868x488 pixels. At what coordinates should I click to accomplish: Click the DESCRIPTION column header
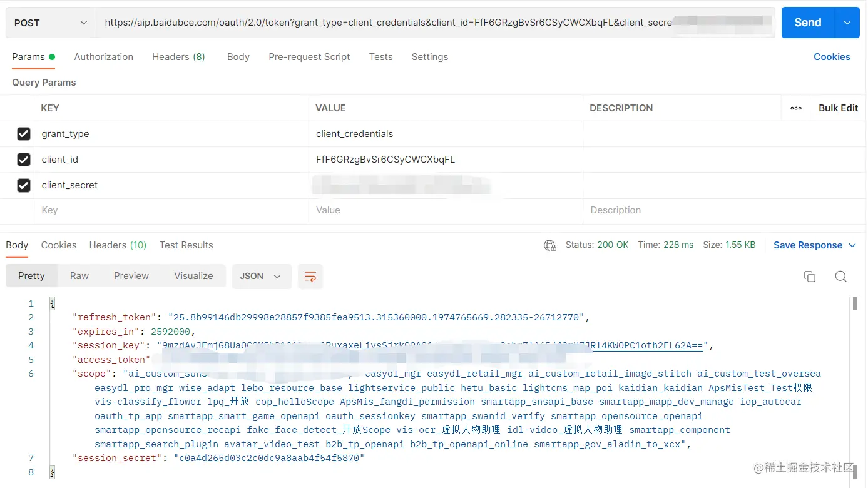[621, 108]
